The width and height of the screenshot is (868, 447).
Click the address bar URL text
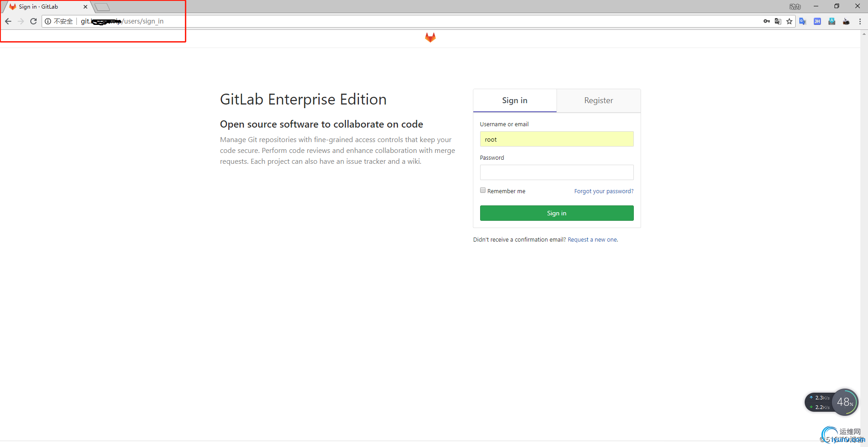(x=122, y=21)
